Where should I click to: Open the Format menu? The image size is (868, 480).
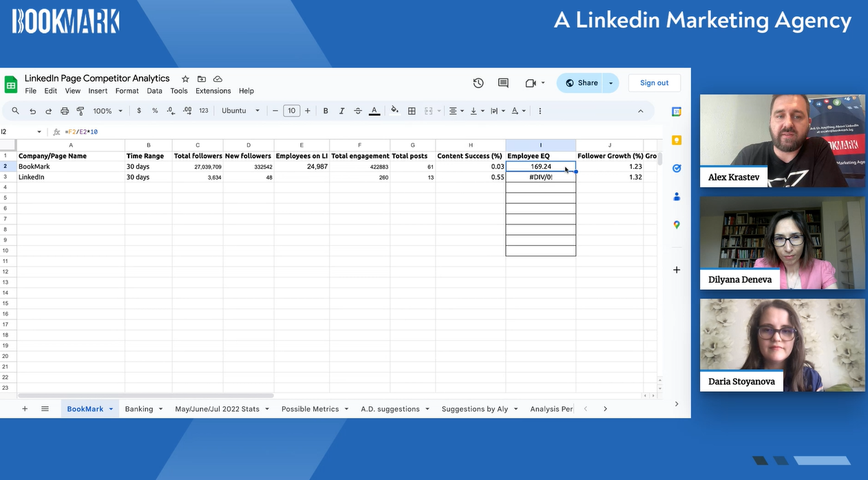coord(127,91)
